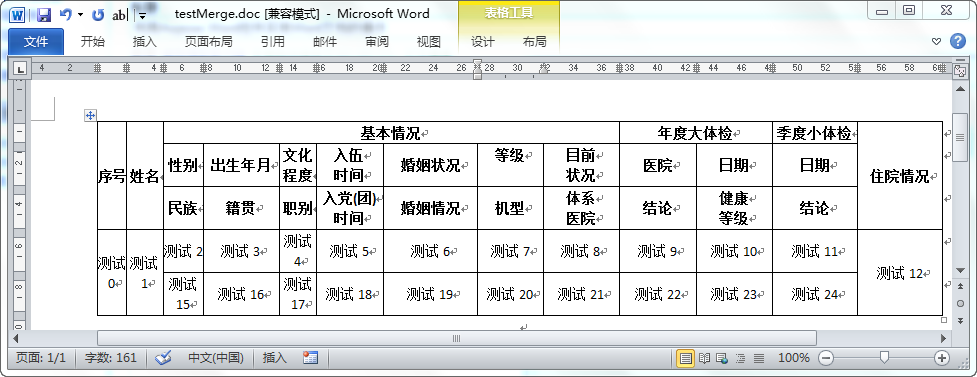Image resolution: width=977 pixels, height=377 pixels.
Task: Click the 年度大体检 header cell
Action: [x=696, y=133]
